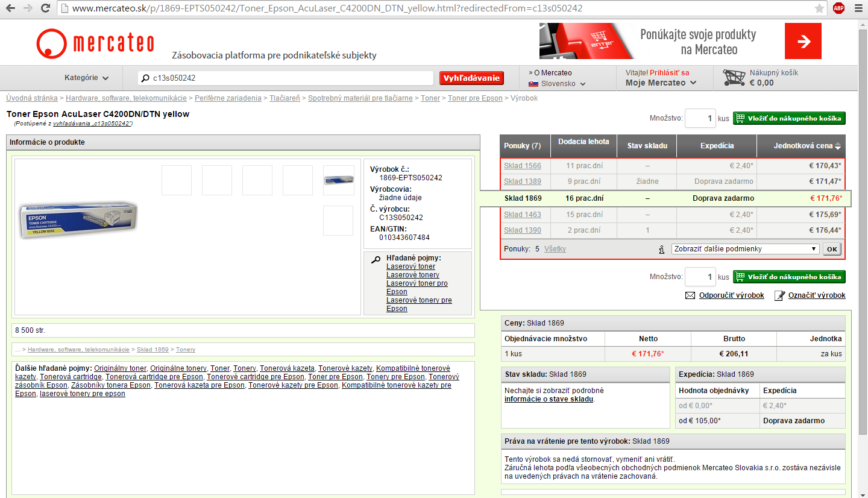The width and height of the screenshot is (868, 498).
Task: Click the small toner cartridge thumbnail
Action: pos(338,180)
